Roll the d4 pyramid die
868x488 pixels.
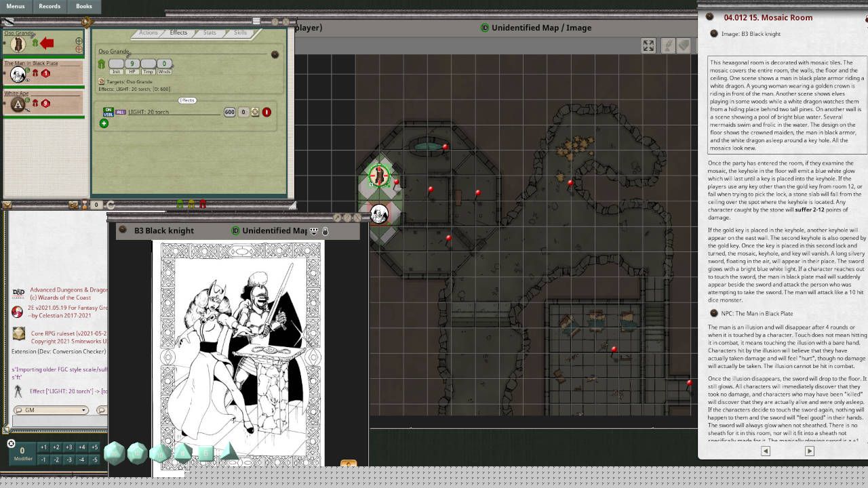coord(229,453)
